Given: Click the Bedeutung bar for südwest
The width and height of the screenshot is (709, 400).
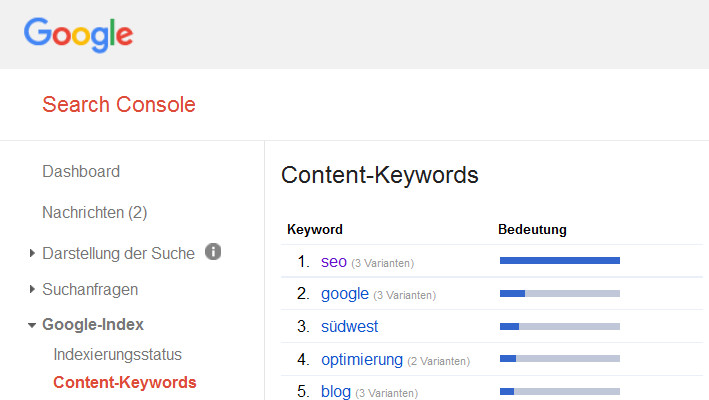Looking at the screenshot, I should pyautogui.click(x=559, y=327).
